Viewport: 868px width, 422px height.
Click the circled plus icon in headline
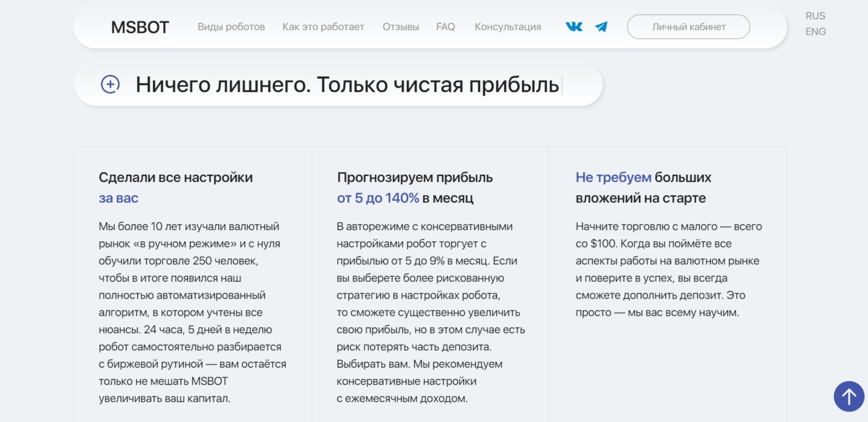(x=110, y=84)
